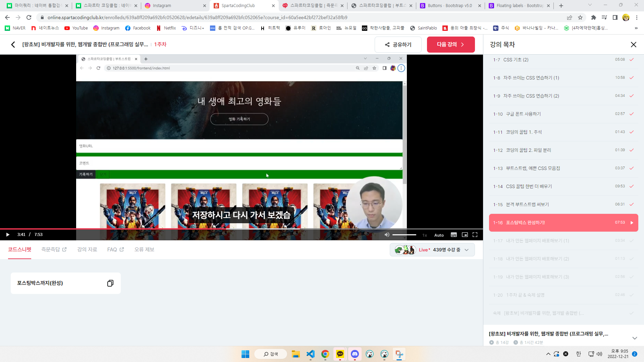Image resolution: width=644 pixels, height=362 pixels.
Task: Open Discord from taskbar
Action: click(355, 354)
